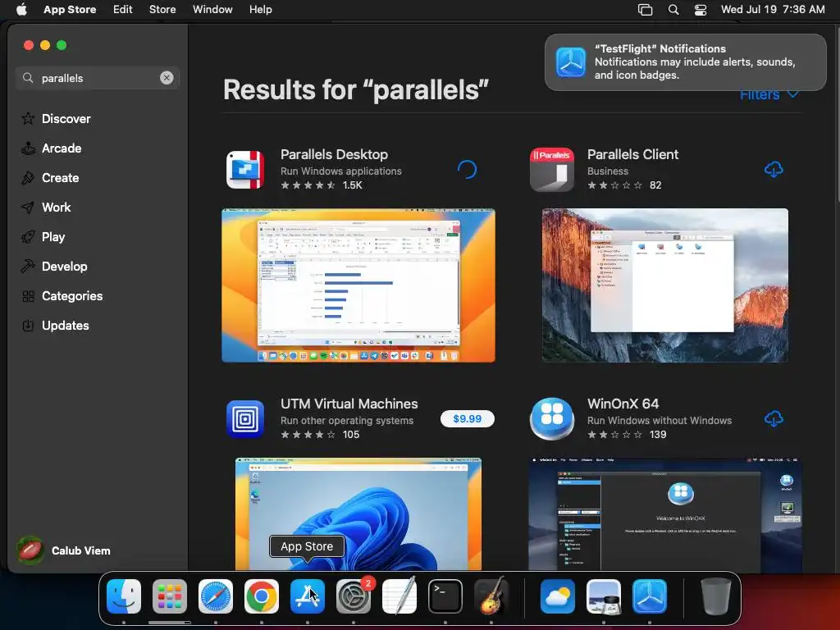
Task: Launch Google Chrome from the Dock
Action: pos(262,596)
